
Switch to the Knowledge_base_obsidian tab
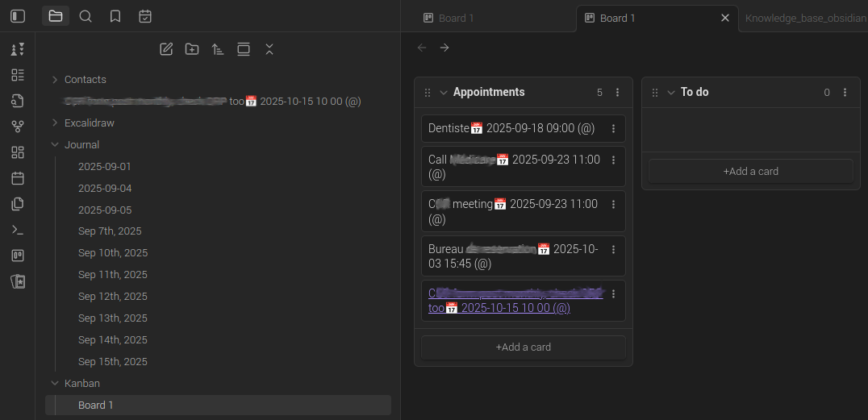(805, 18)
